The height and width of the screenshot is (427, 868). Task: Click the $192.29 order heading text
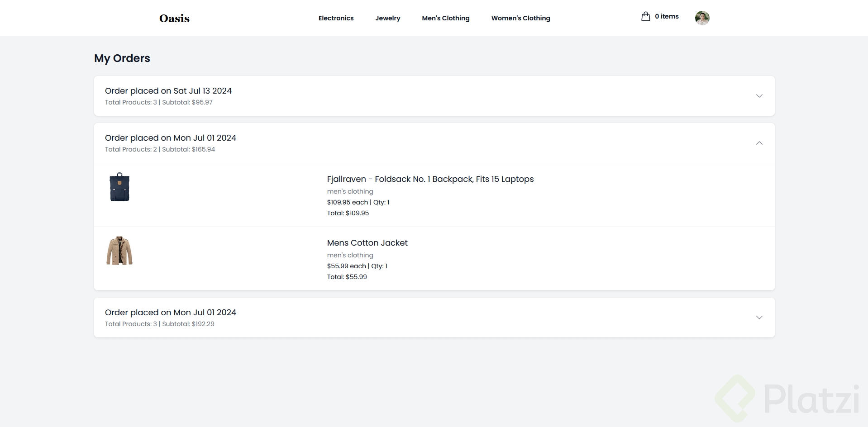pos(171,313)
